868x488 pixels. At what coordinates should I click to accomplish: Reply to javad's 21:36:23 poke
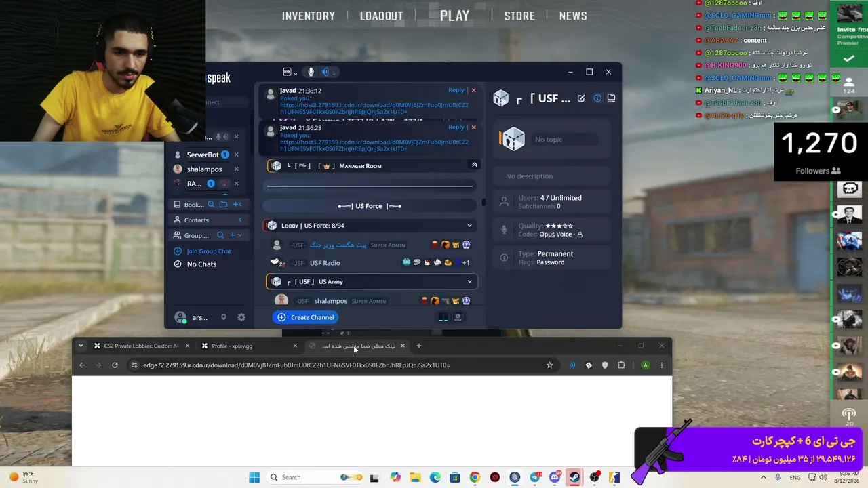[456, 127]
